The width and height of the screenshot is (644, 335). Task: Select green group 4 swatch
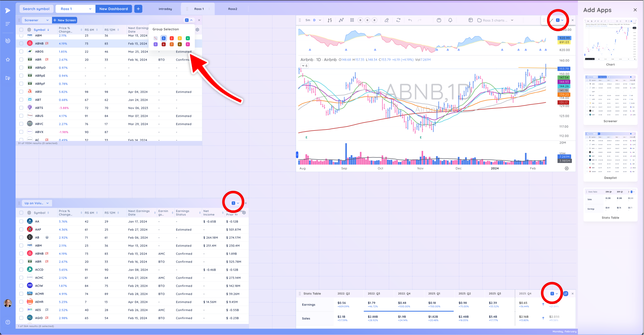(188, 38)
